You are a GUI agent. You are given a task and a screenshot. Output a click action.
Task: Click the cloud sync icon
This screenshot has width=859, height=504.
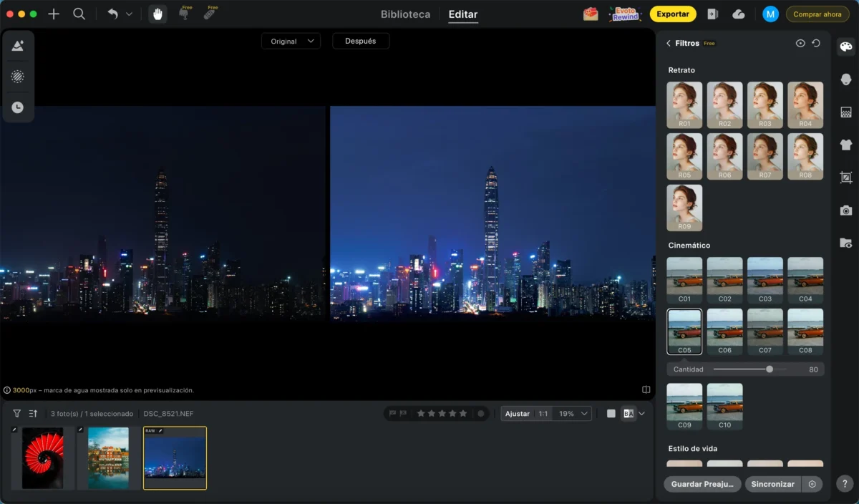tap(739, 14)
